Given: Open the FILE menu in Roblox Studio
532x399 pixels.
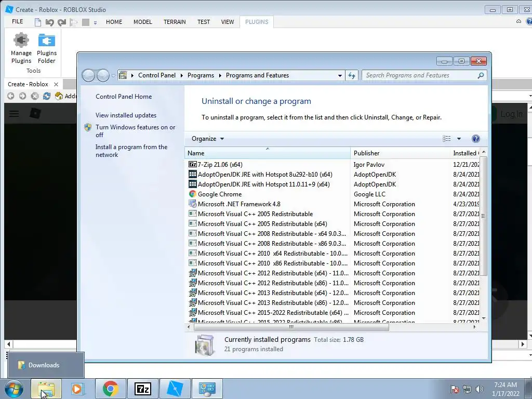Looking at the screenshot, I should point(17,22).
